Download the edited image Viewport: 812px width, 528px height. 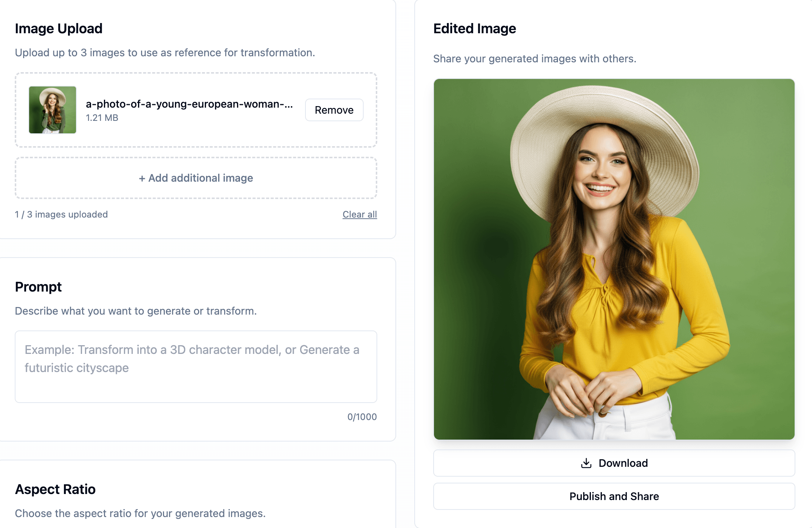pyautogui.click(x=614, y=463)
